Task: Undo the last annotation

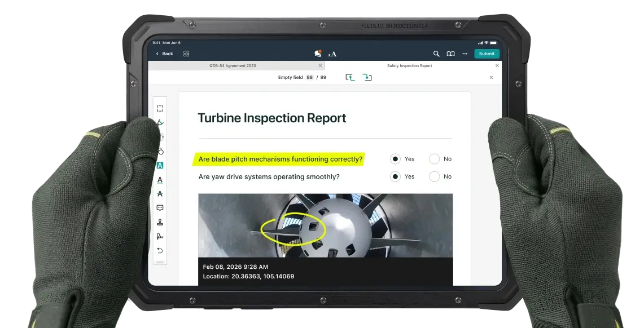Action: click(x=160, y=250)
